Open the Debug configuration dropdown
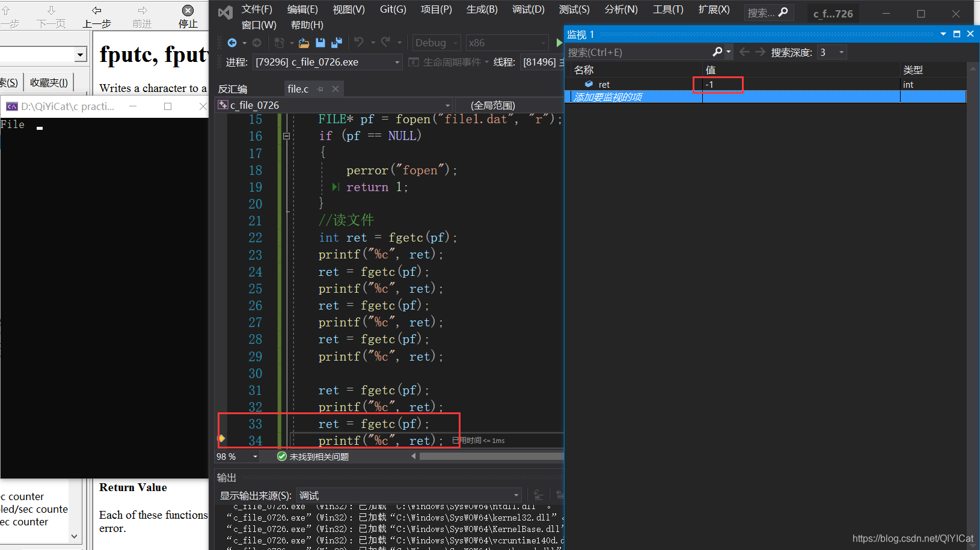The height and width of the screenshot is (550, 980). 456,43
